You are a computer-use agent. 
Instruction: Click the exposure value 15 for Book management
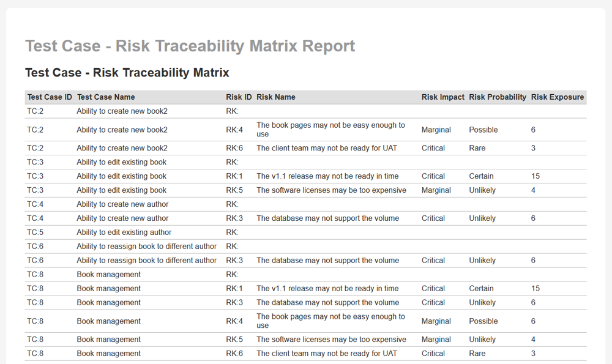pos(535,289)
